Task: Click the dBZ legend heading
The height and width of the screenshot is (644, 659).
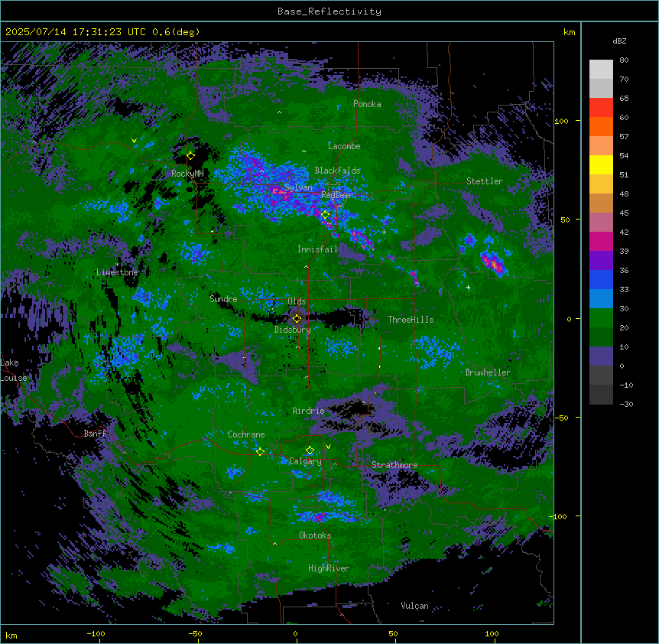Action: click(619, 41)
